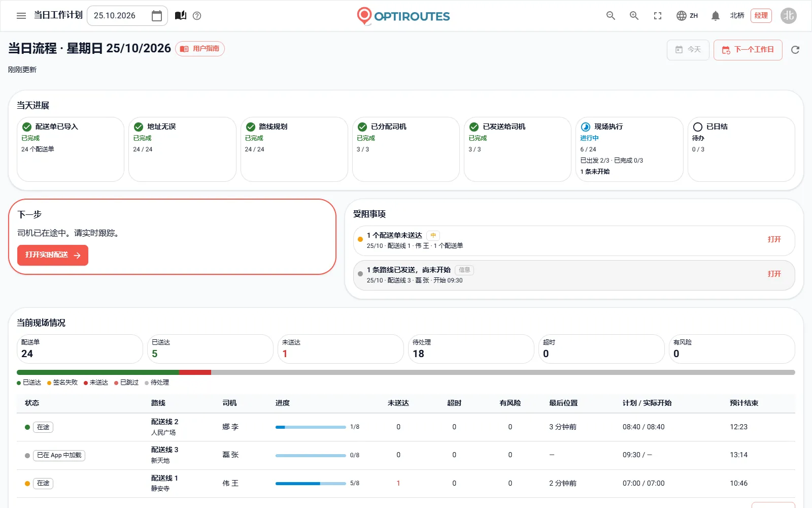
Task: Open the 用户指南 user guide
Action: coord(200,49)
